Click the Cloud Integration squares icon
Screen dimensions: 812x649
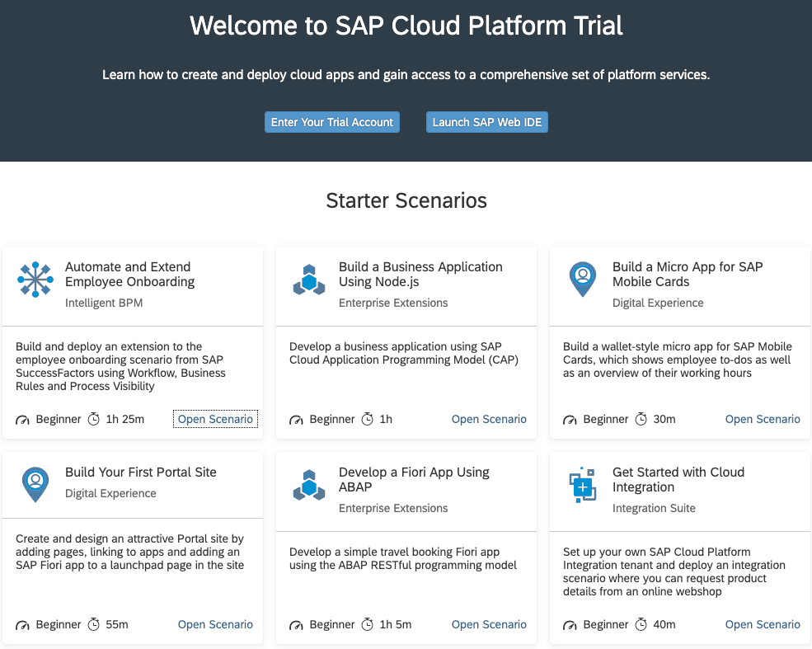click(583, 485)
